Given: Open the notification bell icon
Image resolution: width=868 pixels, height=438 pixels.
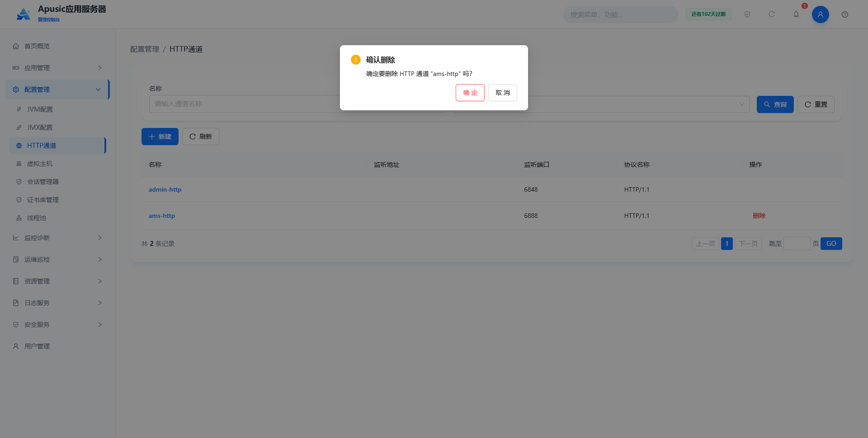Looking at the screenshot, I should tap(796, 14).
